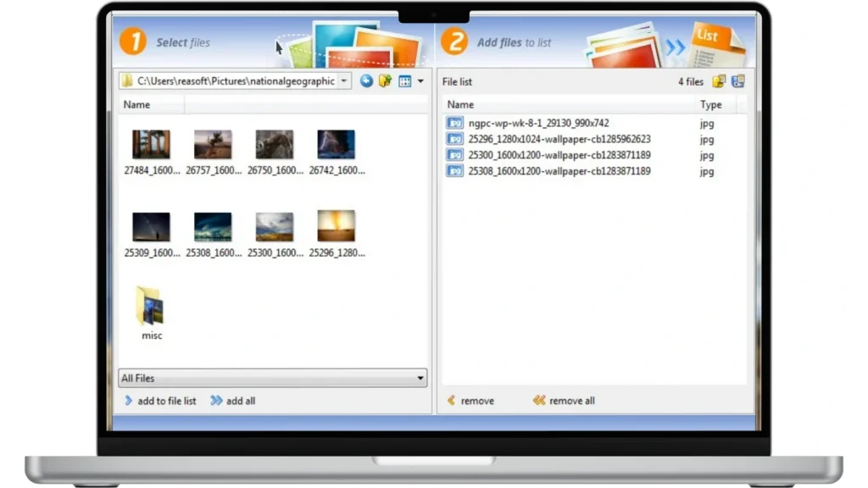Click the thumbnail view mode icon
This screenshot has height=488, width=868.
coord(404,81)
